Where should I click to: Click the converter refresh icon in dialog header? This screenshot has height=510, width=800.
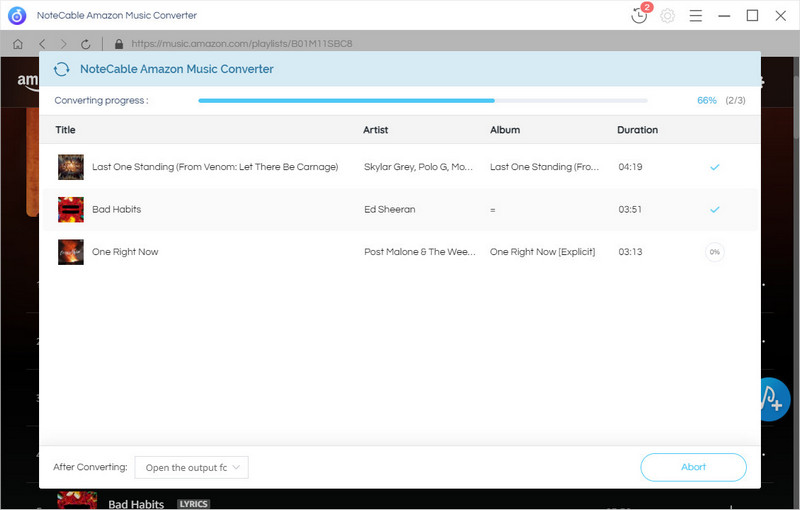pyautogui.click(x=62, y=69)
